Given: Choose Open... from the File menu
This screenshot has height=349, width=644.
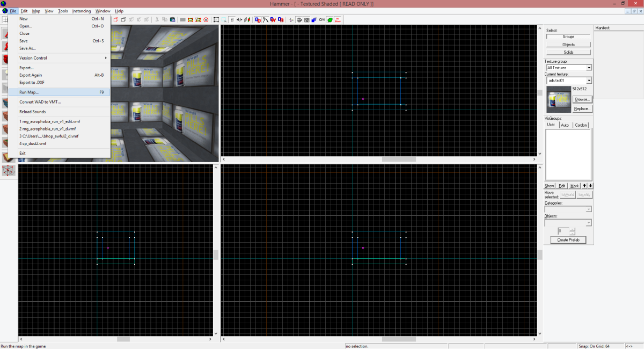Looking at the screenshot, I should click(60, 26).
